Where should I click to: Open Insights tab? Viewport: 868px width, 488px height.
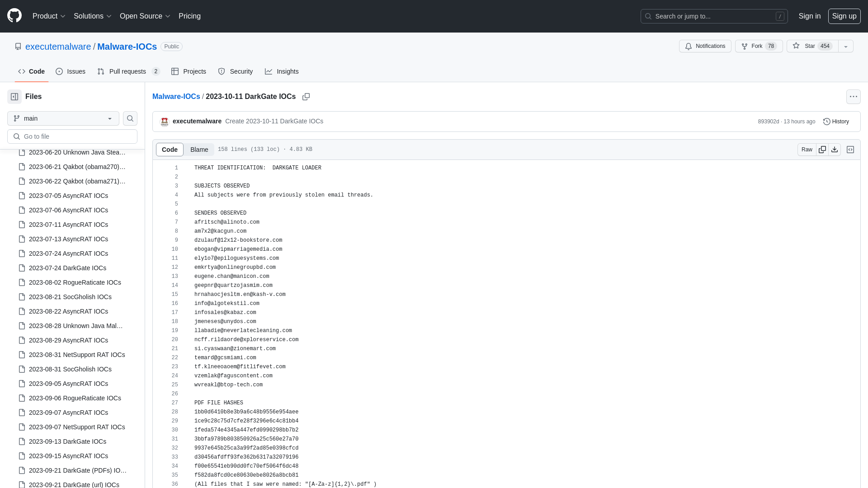[x=282, y=71]
